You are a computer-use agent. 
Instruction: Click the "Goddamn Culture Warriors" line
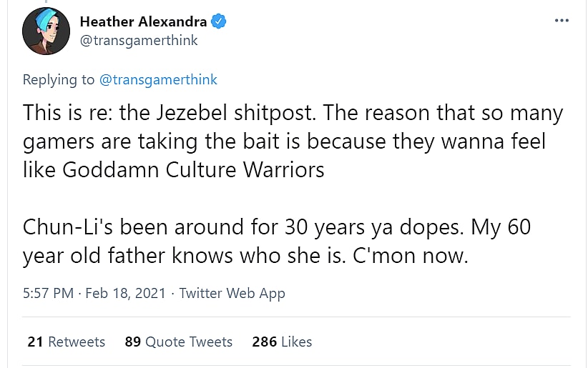click(x=174, y=171)
